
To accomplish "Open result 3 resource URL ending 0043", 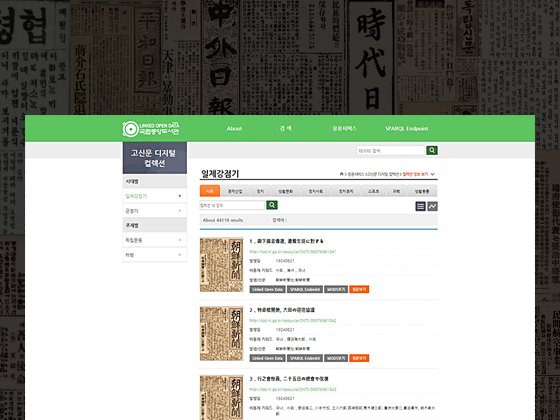I will (293, 389).
